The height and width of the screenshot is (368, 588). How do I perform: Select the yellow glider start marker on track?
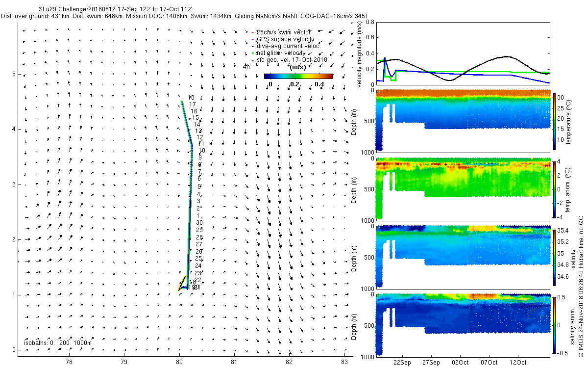coord(181,284)
